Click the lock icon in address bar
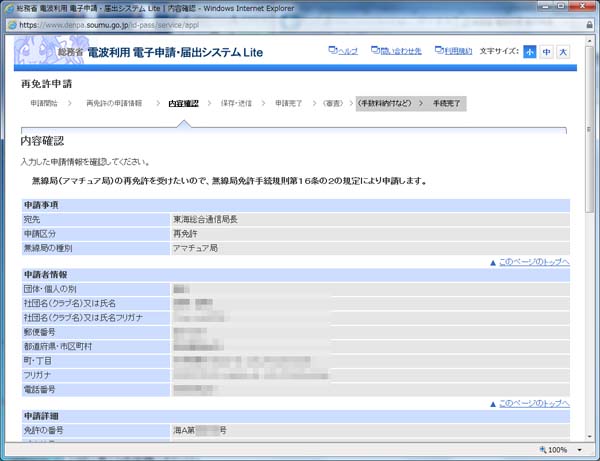Screen dimensions: 600x461 [x=590, y=25]
